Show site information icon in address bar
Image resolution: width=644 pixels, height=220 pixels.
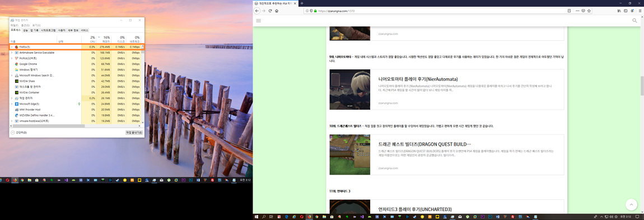307,11
